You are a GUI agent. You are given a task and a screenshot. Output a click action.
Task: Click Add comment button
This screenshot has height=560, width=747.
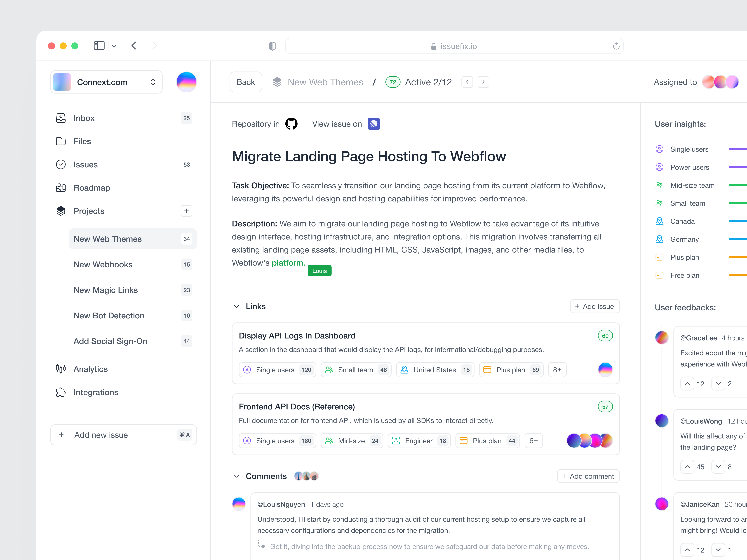[x=588, y=476]
